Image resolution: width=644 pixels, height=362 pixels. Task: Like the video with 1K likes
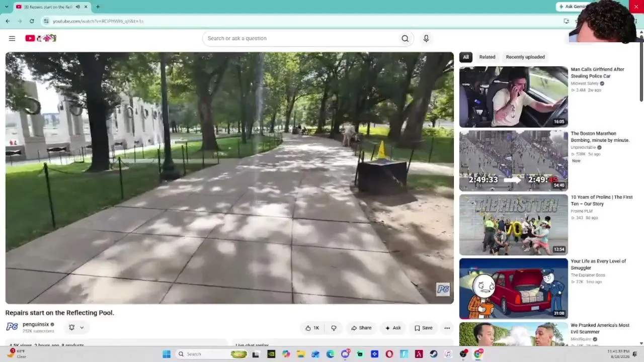coord(312,328)
